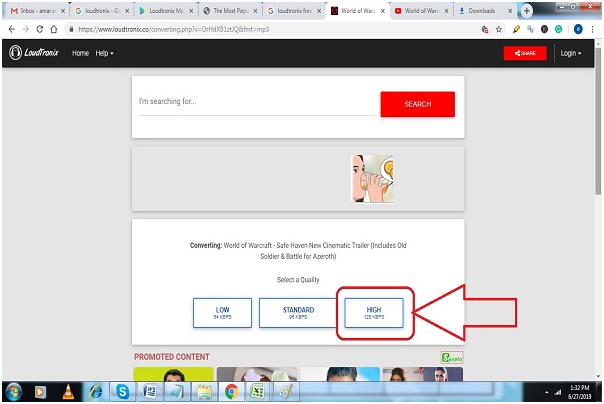This screenshot has width=604, height=404.
Task: Switch to the Loudtronix Mp play store tab
Action: click(166, 11)
